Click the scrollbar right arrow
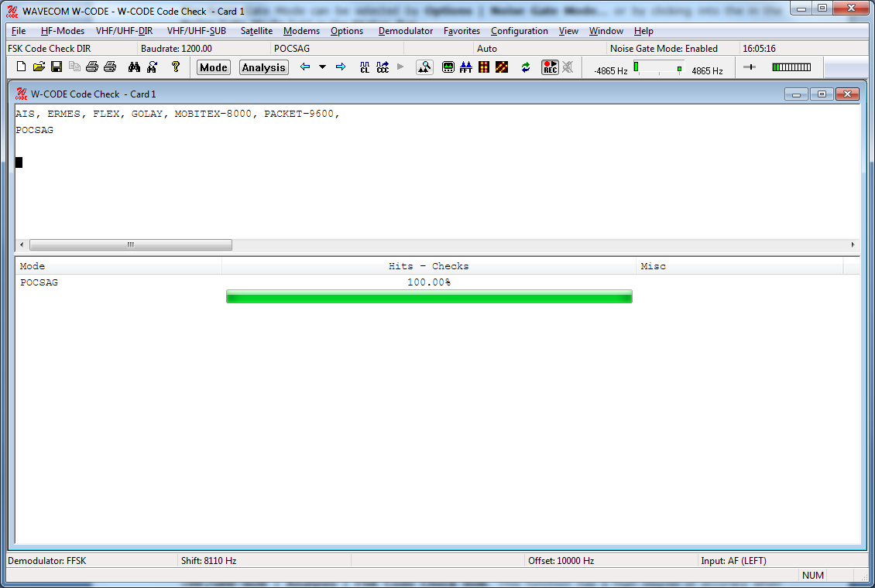Screen dimensions: 875x588 853,244
